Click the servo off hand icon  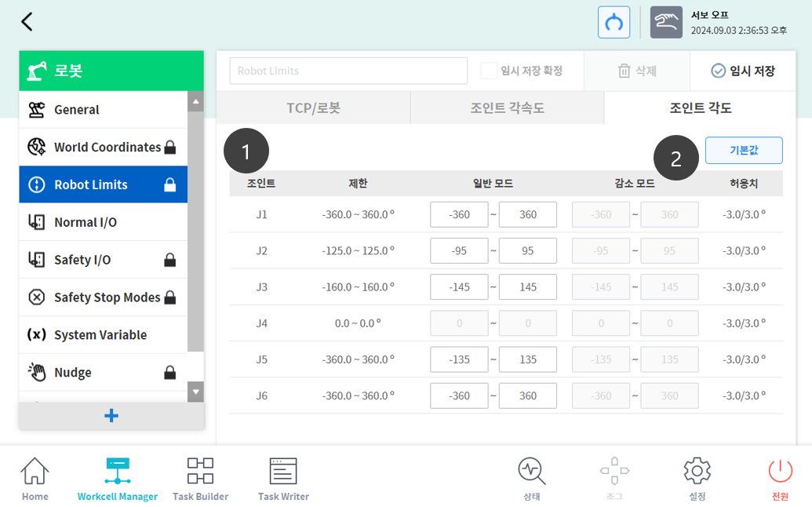click(666, 22)
